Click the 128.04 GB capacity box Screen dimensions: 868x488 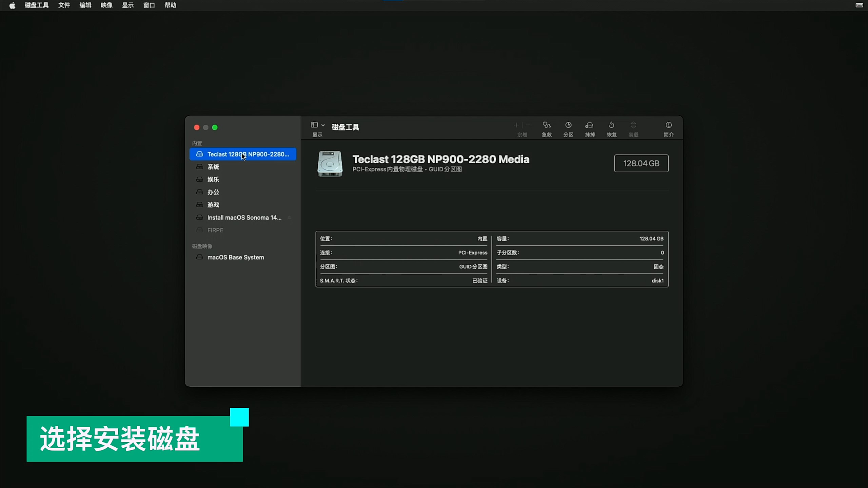coord(641,163)
